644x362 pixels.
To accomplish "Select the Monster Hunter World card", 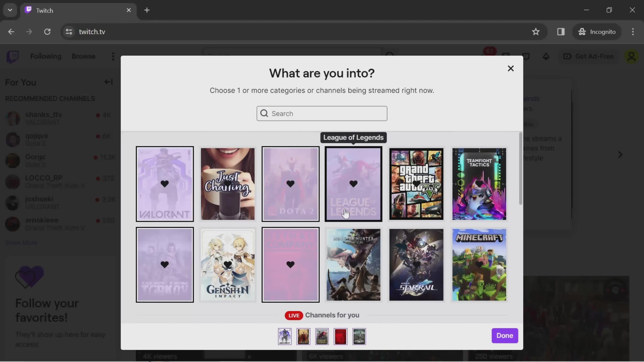I will pos(353,265).
